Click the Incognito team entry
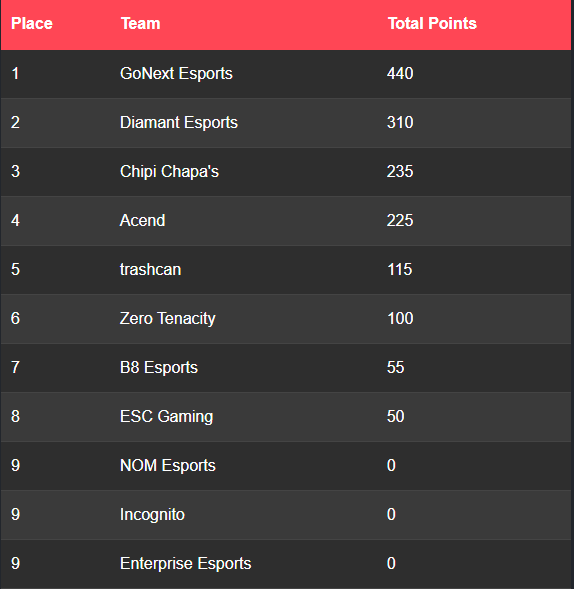This screenshot has width=574, height=589. (152, 515)
